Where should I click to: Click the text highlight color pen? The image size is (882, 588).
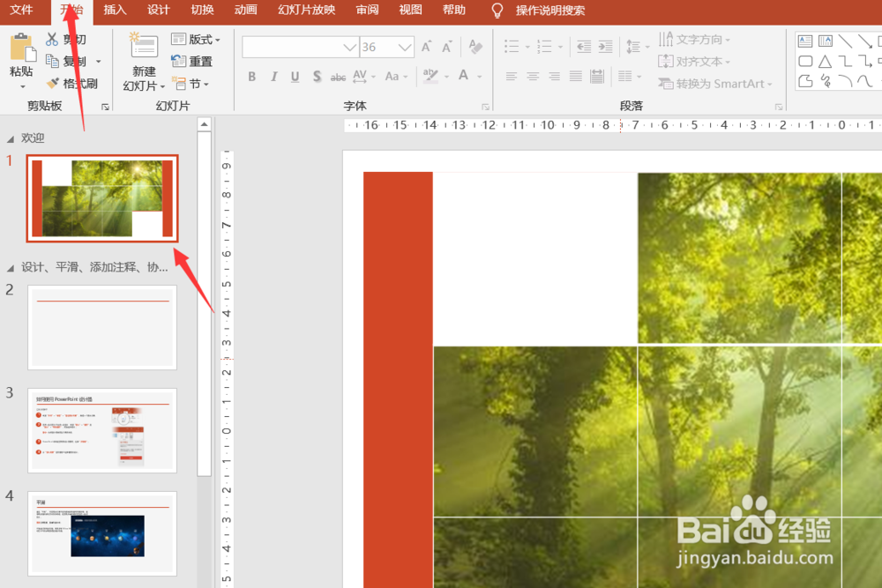click(430, 76)
